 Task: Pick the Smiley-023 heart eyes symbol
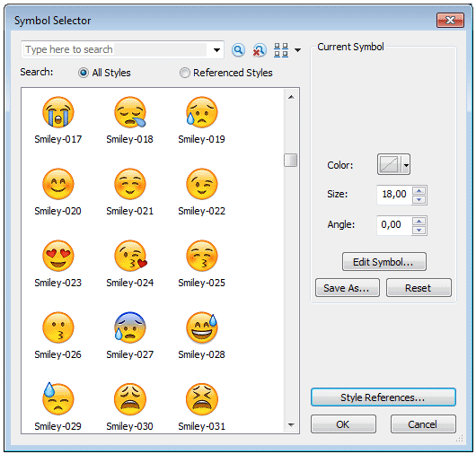pyautogui.click(x=58, y=256)
